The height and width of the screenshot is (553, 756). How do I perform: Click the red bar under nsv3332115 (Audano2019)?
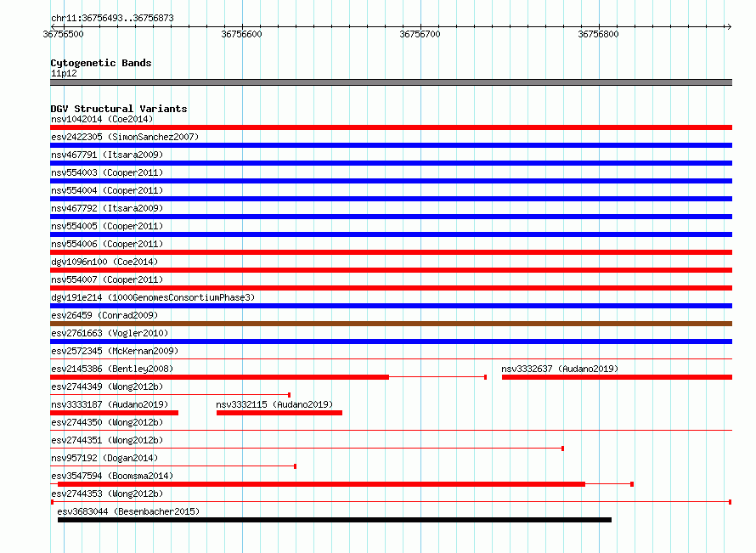click(x=279, y=413)
